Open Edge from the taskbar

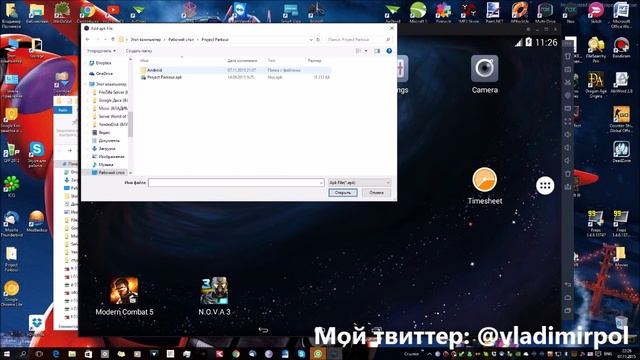pos(56,354)
